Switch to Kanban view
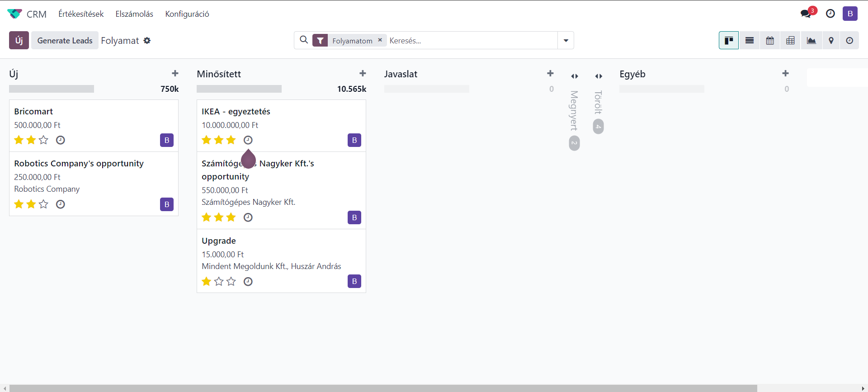Screen dimensions: 868x392 729,40
